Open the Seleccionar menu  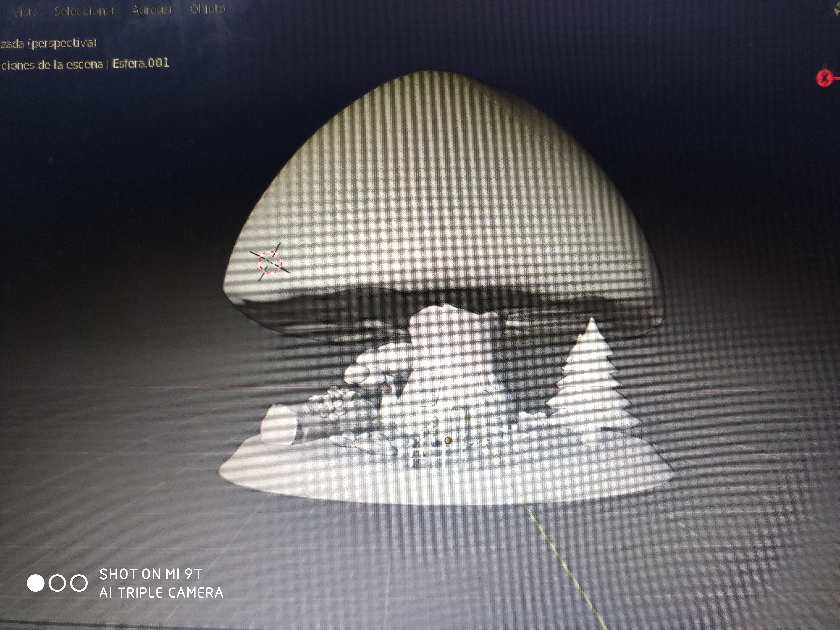84,11
